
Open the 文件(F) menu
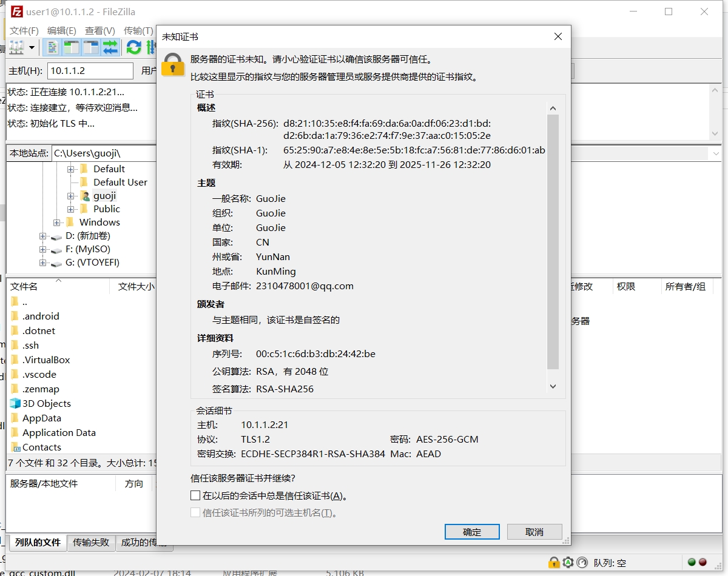click(24, 30)
